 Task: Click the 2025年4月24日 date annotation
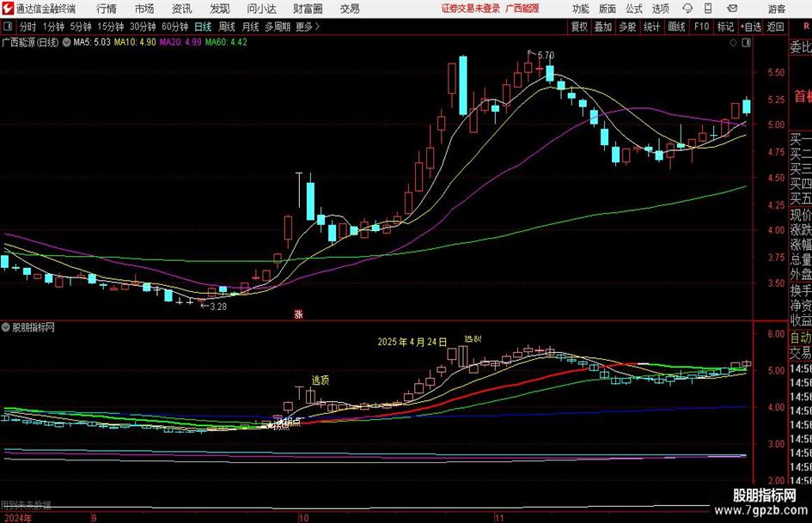(412, 343)
